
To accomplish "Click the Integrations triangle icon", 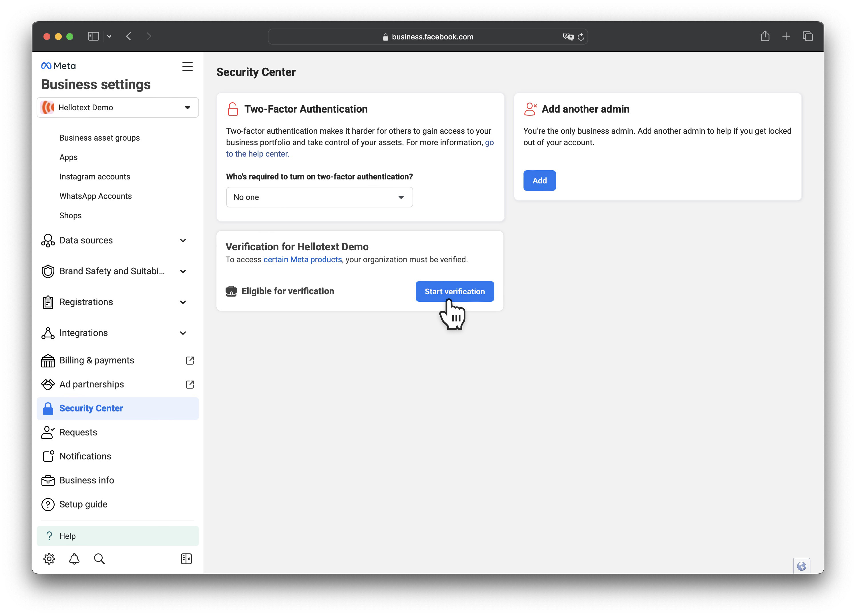I will (x=48, y=333).
